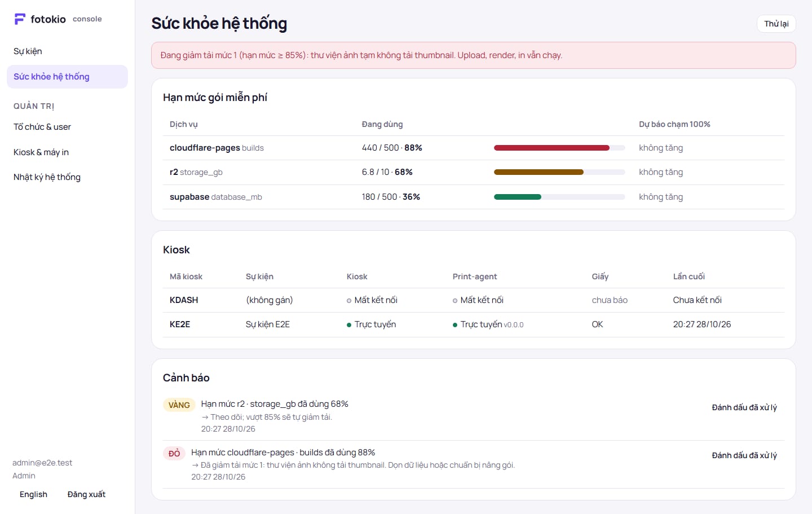The image size is (812, 514).
Task: Open Kiosk & máy in page
Action: click(x=67, y=152)
